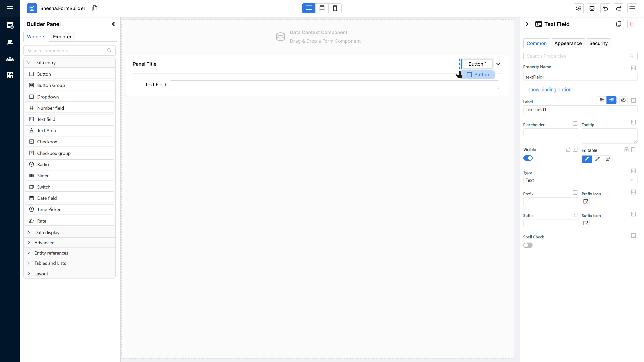The image size is (644, 362).
Task: Switch to the Appearance tab
Action: tap(568, 43)
